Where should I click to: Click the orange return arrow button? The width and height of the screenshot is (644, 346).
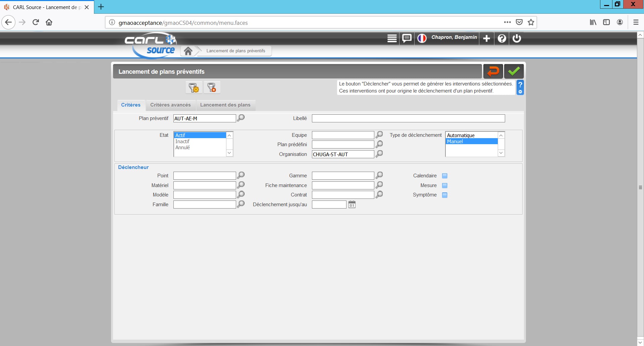click(x=493, y=71)
